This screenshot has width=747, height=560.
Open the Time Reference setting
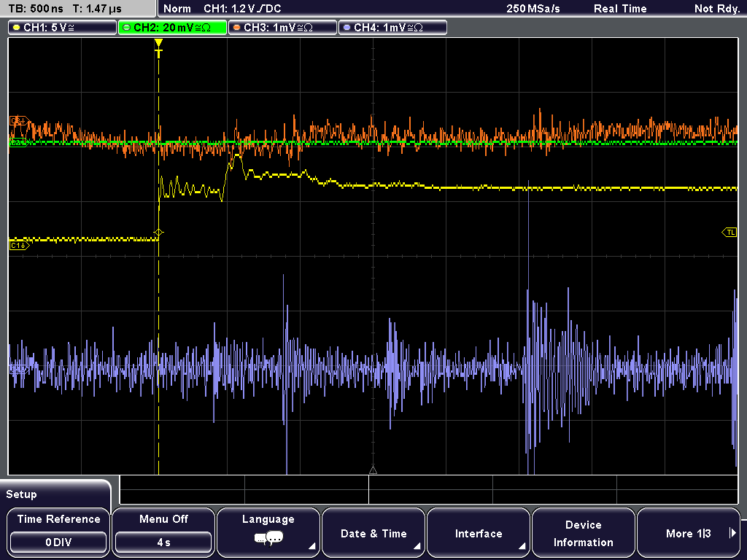click(x=58, y=532)
